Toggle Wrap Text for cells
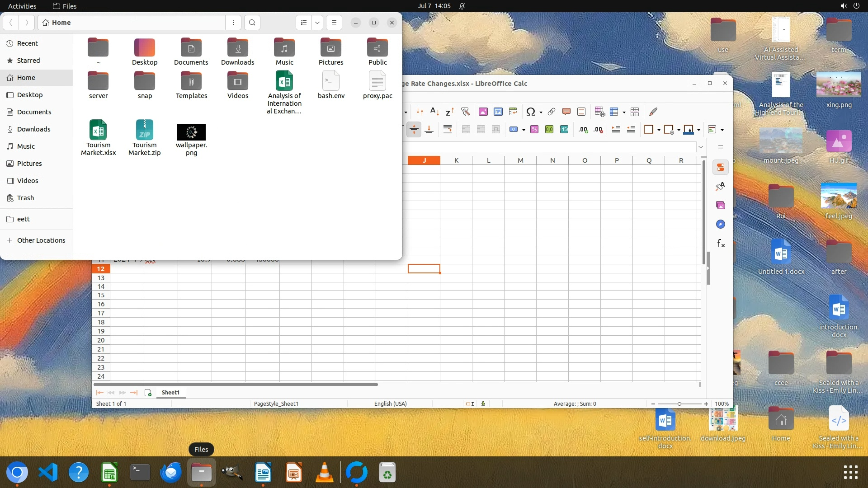This screenshot has height=488, width=868. 447,130
